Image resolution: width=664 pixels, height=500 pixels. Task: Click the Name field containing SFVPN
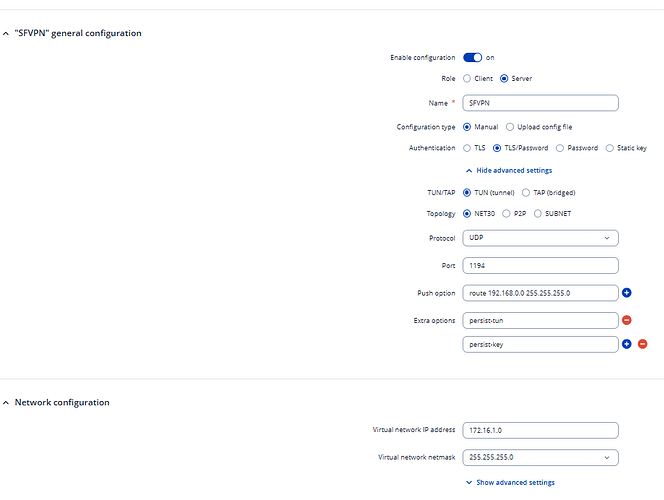(x=540, y=103)
